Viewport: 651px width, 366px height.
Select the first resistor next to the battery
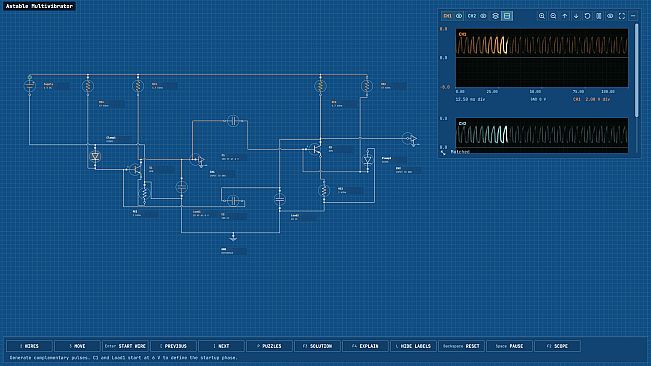[x=88, y=86]
